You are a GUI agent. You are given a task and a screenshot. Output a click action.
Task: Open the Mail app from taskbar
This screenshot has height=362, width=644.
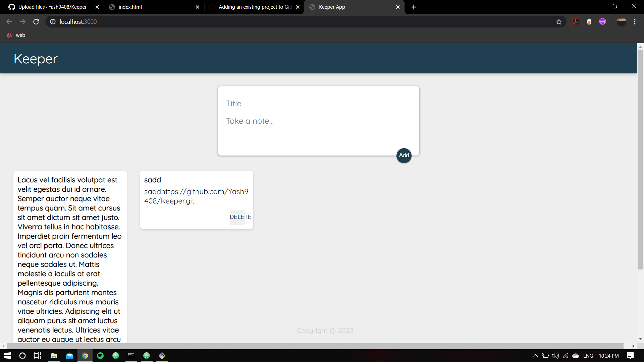tap(69, 356)
